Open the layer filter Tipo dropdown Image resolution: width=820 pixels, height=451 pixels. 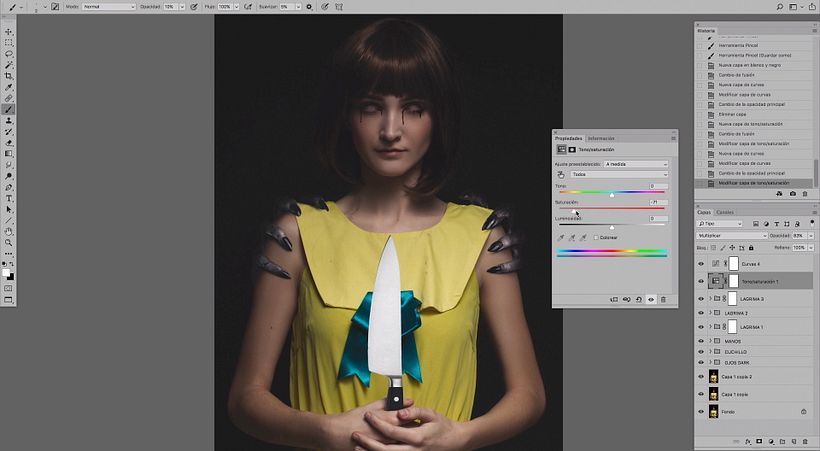click(x=720, y=224)
